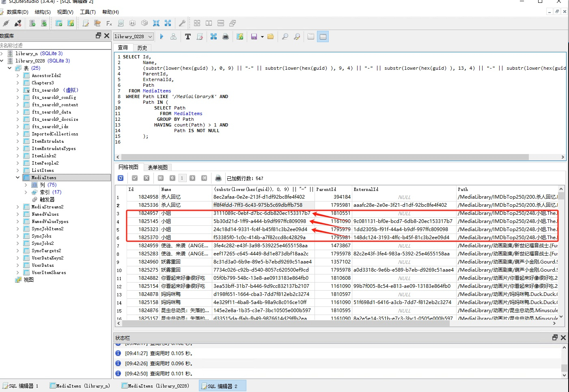The image size is (569, 392).
Task: Switch to the 表单视图 tab
Action: tap(157, 167)
